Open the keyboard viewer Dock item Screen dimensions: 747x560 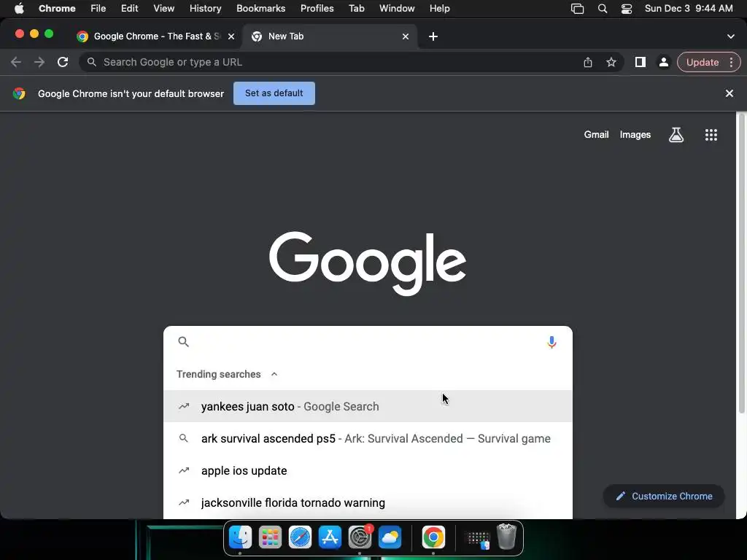pos(477,539)
